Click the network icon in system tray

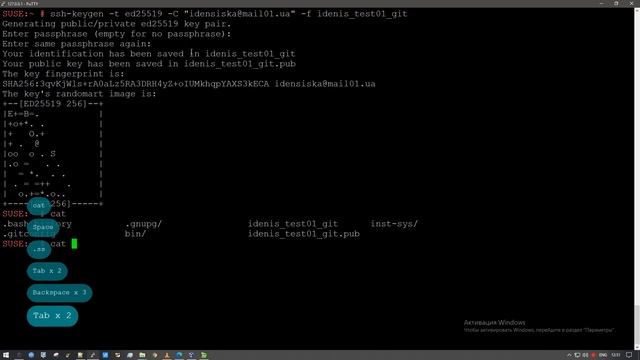pos(578,356)
